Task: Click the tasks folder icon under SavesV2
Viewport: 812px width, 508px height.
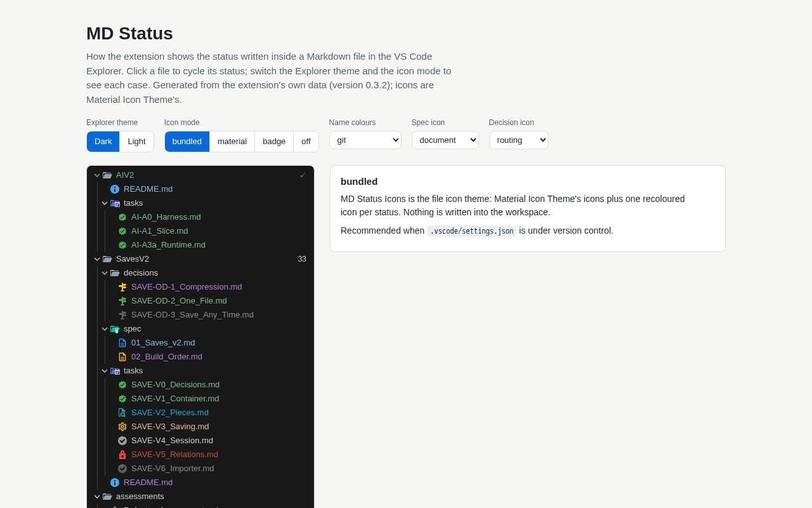Action: click(x=115, y=371)
